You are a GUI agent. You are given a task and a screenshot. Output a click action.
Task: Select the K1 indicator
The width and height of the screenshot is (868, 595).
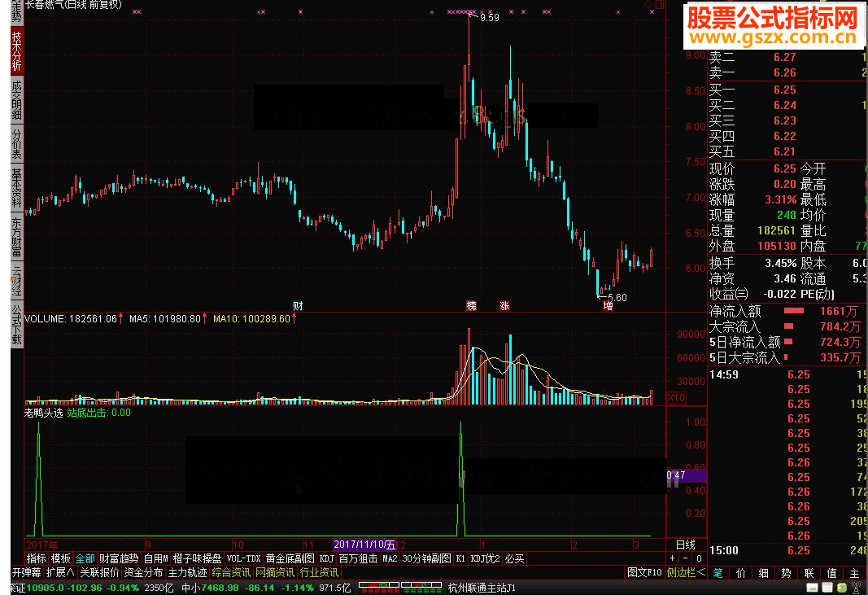(460, 558)
